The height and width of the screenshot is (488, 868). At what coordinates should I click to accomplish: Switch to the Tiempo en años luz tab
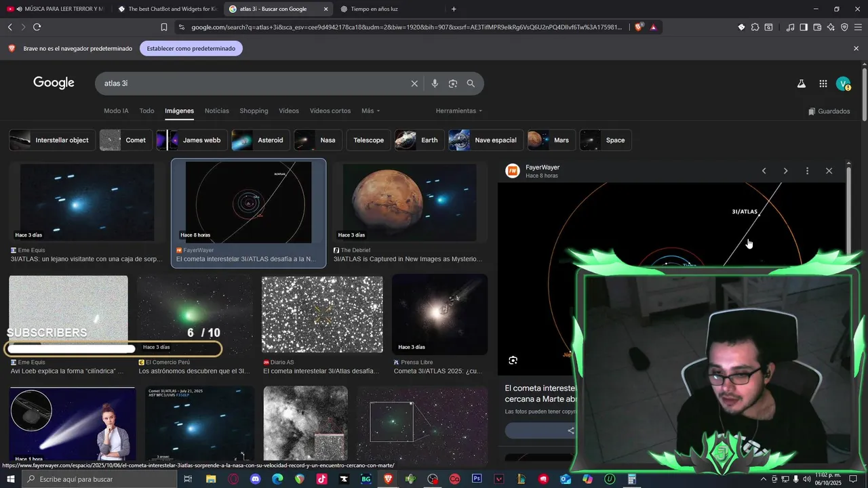[x=374, y=9]
